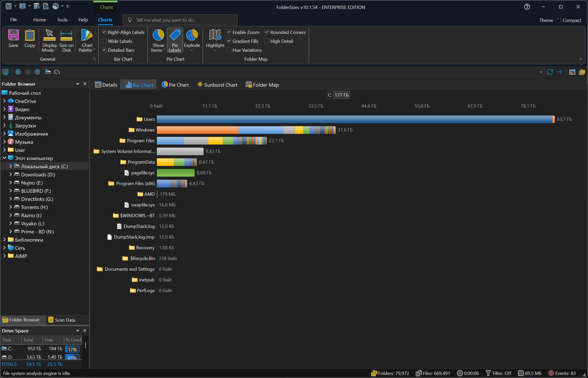The width and height of the screenshot is (588, 378).
Task: Toggle the Pie Labels button
Action: (175, 41)
